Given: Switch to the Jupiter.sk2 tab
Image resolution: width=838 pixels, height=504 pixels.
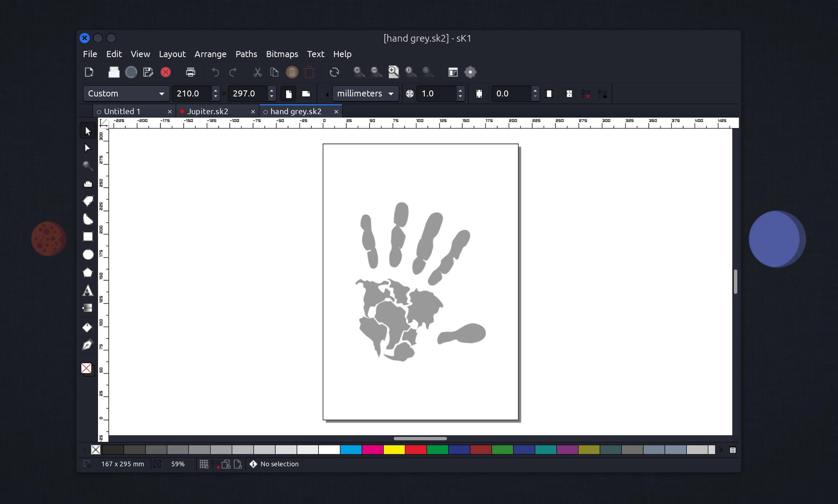Looking at the screenshot, I should coord(207,112).
